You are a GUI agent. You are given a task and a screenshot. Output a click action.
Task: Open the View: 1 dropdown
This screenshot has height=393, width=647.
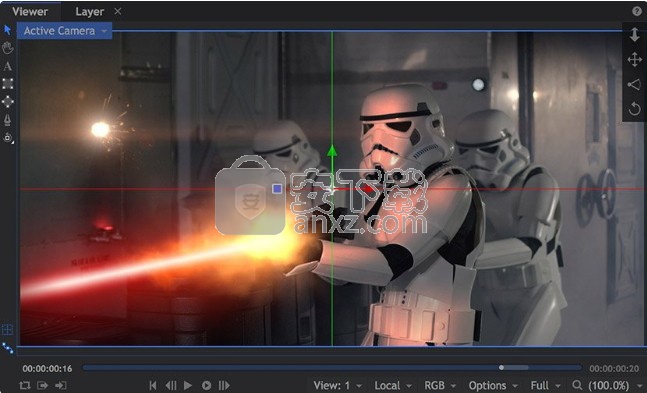pos(337,386)
